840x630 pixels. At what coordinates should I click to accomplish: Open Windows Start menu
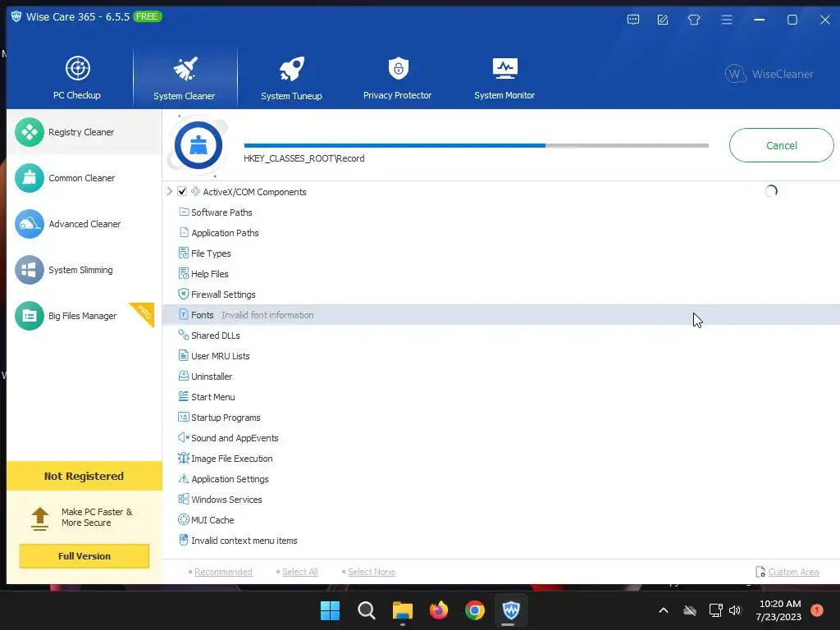tap(330, 610)
